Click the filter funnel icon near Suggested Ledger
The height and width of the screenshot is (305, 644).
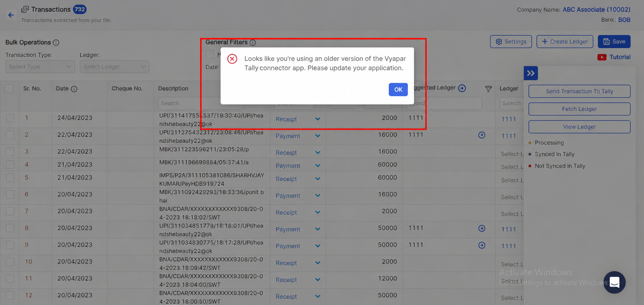point(488,89)
